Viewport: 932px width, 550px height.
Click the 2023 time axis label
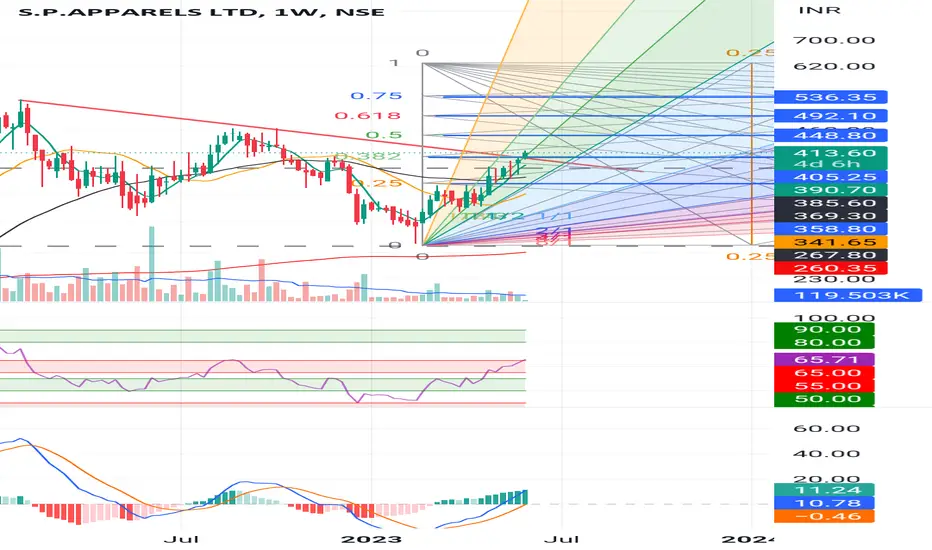pyautogui.click(x=371, y=539)
